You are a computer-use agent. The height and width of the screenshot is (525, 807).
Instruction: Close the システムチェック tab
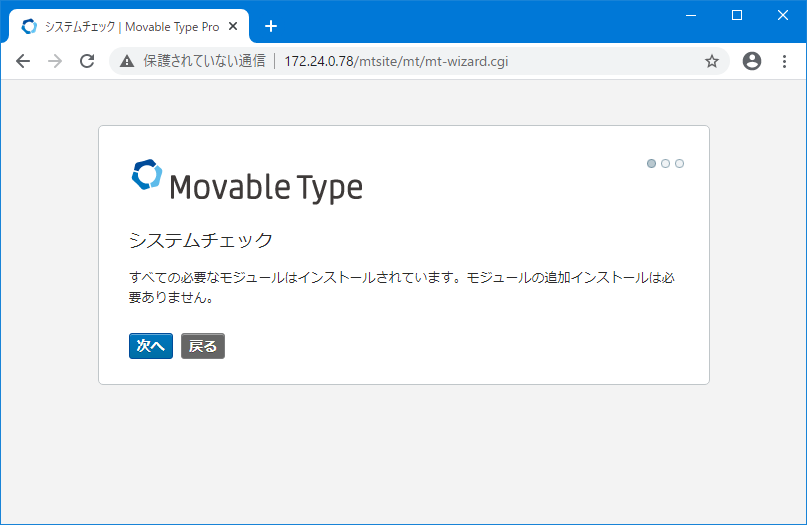(233, 26)
